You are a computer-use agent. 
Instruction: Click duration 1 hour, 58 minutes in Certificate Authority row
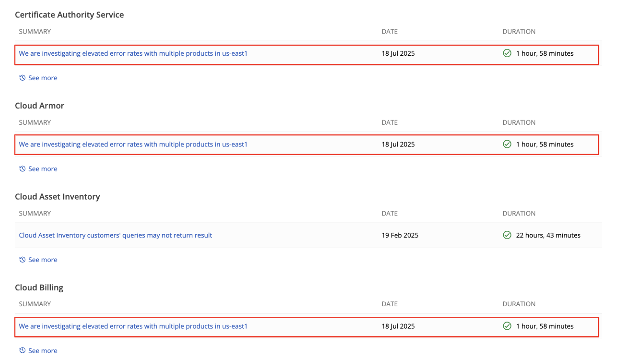(x=545, y=53)
